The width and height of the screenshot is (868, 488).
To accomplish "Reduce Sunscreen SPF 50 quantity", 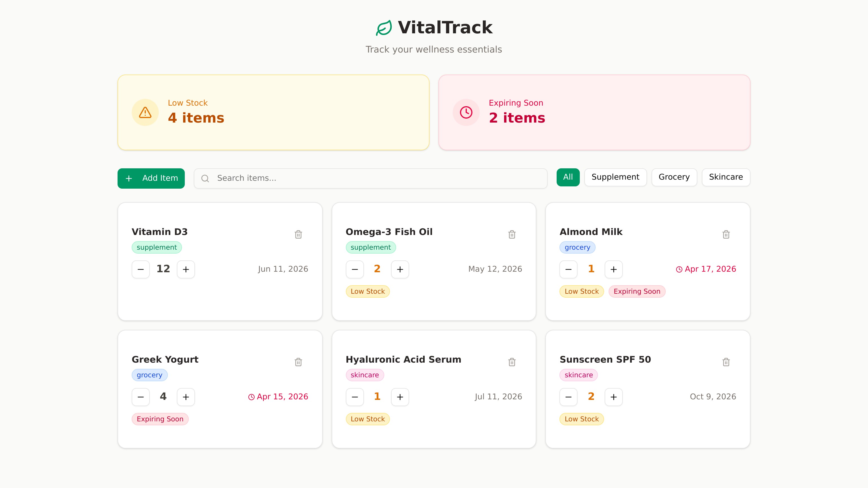I will [x=568, y=397].
